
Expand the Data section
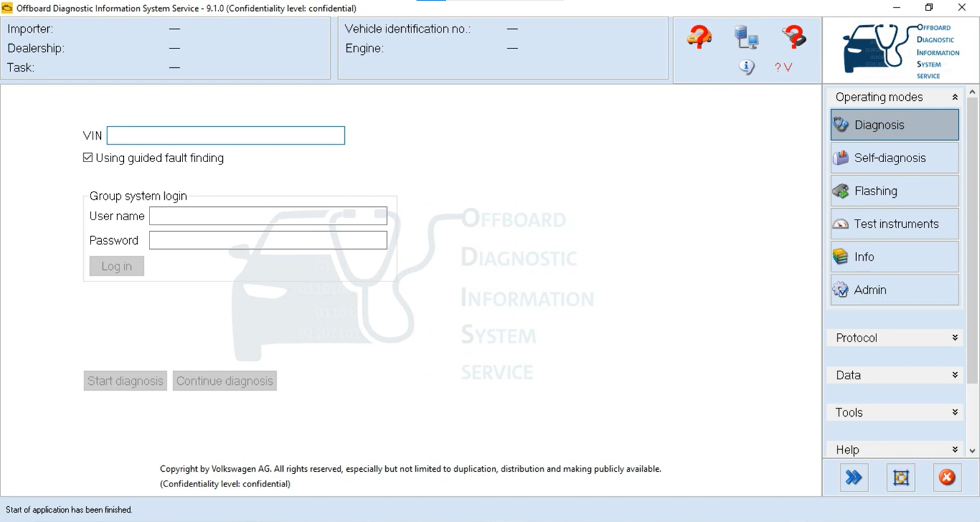955,375
